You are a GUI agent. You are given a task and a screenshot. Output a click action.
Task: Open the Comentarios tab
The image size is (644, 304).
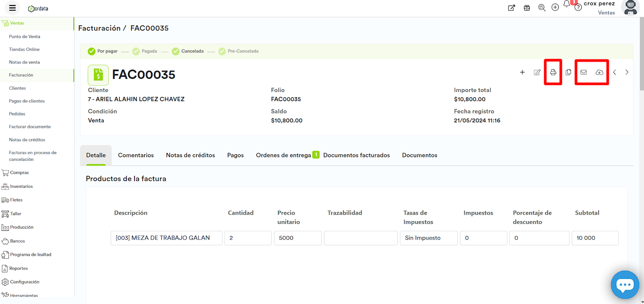tap(136, 155)
